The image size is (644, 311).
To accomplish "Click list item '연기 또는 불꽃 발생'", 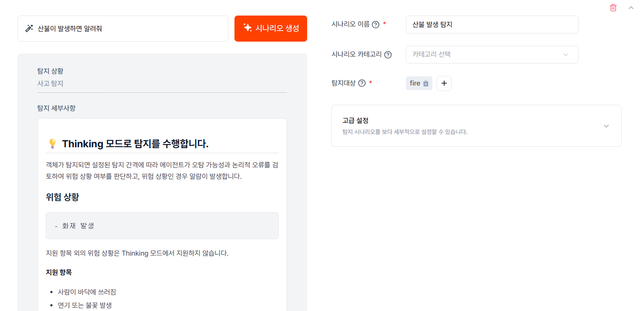I will click(x=85, y=305).
